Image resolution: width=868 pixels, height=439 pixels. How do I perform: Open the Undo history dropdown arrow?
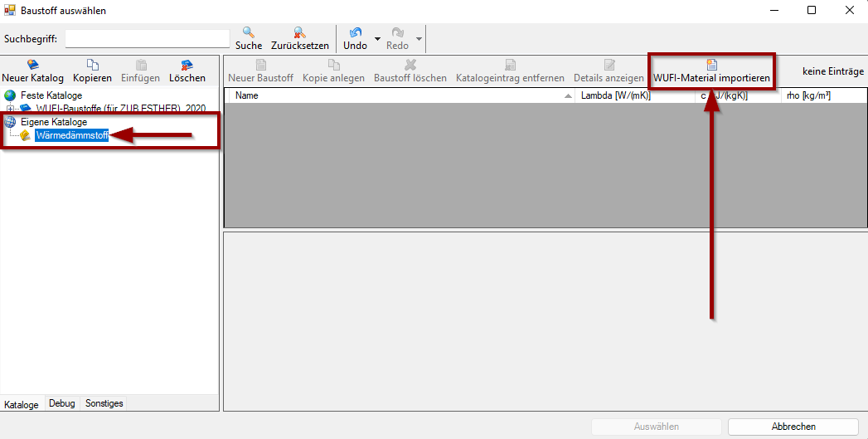377,39
